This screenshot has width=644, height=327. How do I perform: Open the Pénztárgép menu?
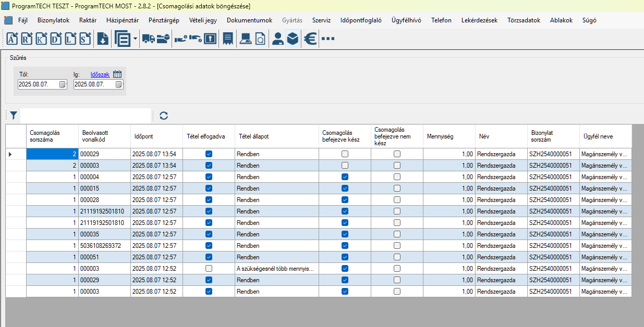point(164,20)
